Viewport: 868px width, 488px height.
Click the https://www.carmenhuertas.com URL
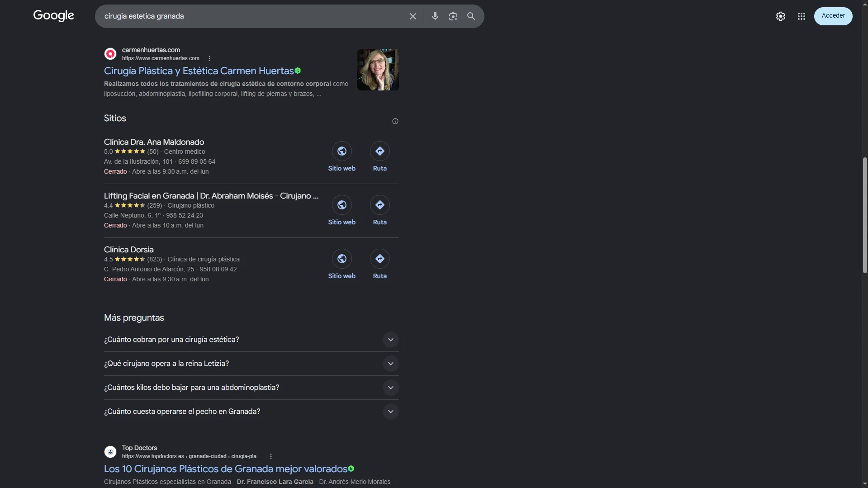161,58
